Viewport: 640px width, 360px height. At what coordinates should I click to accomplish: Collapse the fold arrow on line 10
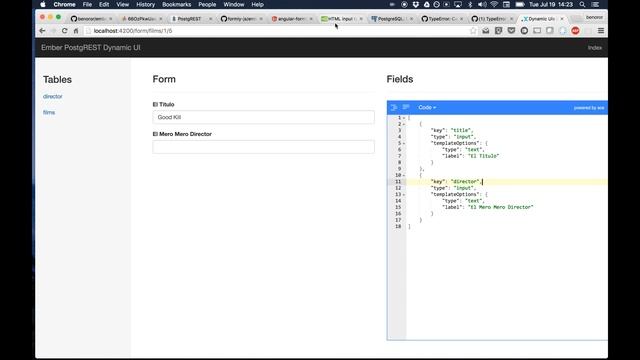(x=404, y=175)
